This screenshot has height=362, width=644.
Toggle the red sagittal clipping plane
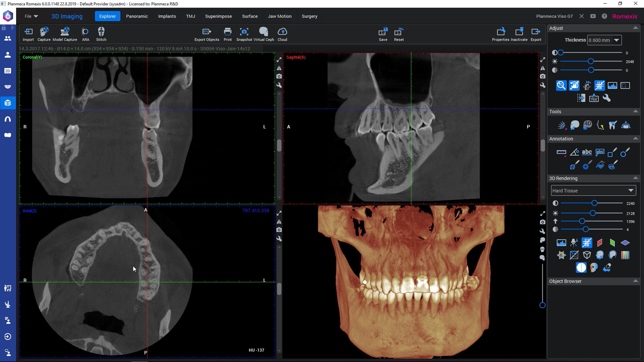(600, 243)
